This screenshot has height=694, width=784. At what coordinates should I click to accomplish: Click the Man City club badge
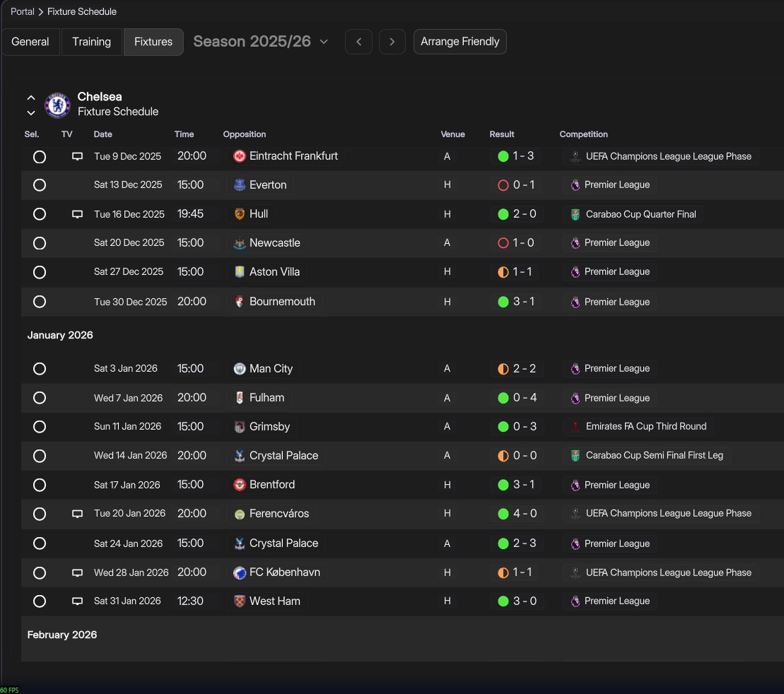[240, 368]
